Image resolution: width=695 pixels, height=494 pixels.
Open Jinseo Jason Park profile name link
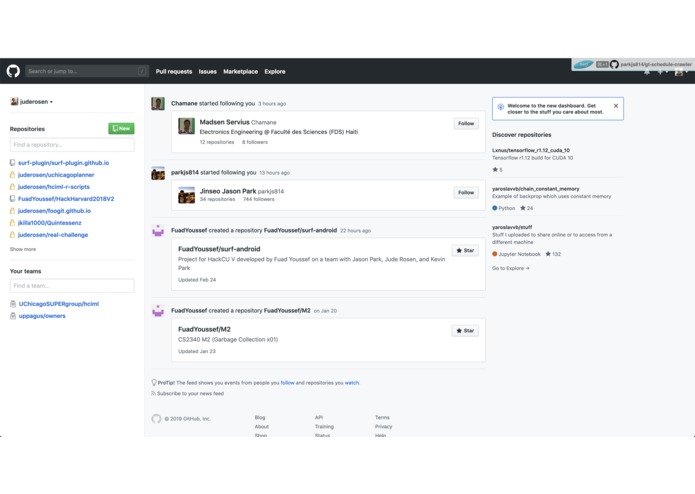pos(228,191)
